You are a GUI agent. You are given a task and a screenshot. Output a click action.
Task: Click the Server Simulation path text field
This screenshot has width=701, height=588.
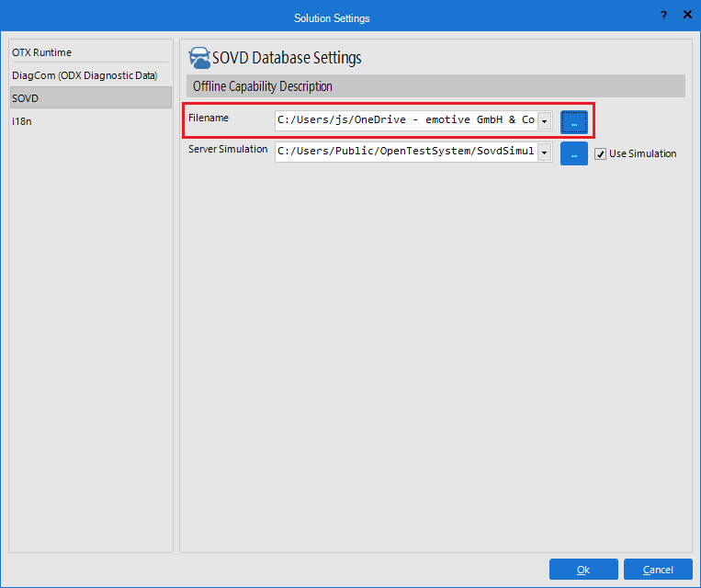point(405,153)
